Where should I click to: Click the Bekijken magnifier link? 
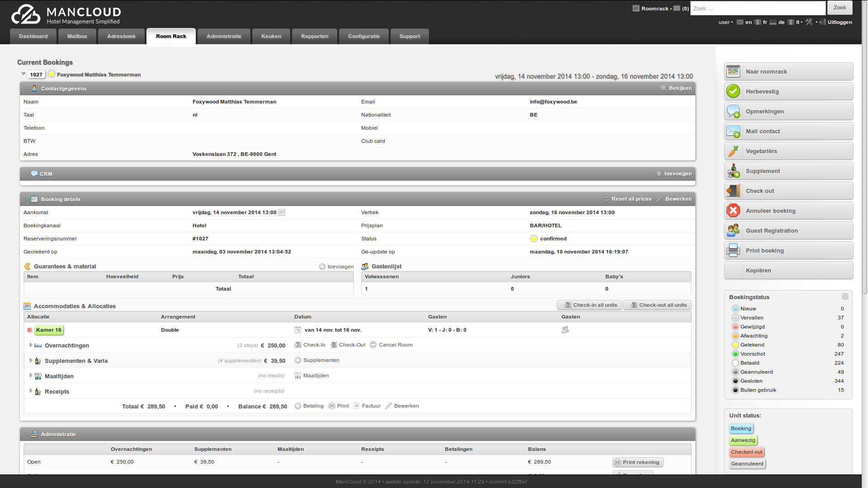676,88
